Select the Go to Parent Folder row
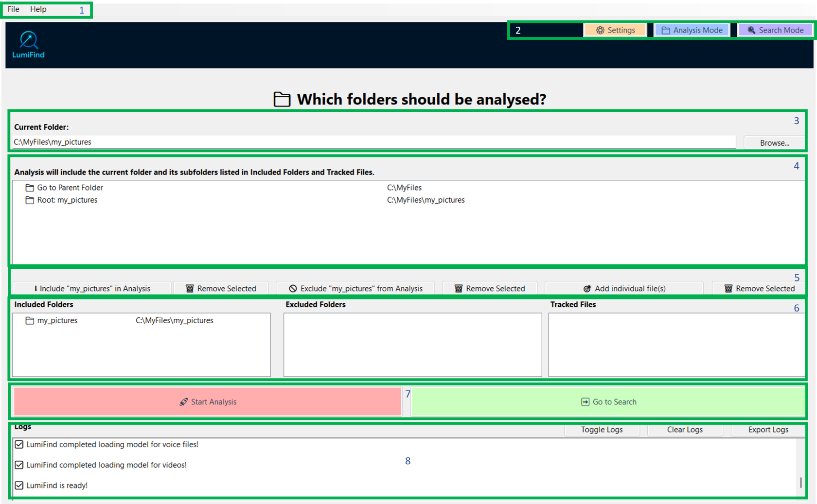This screenshot has height=504, width=817. pyautogui.click(x=408, y=188)
